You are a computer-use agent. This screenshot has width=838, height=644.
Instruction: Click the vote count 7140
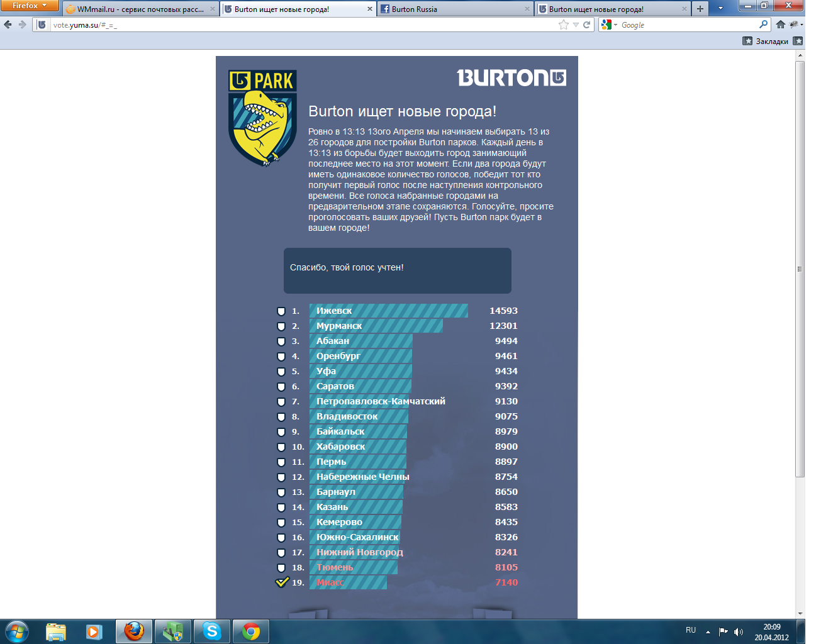coord(506,582)
